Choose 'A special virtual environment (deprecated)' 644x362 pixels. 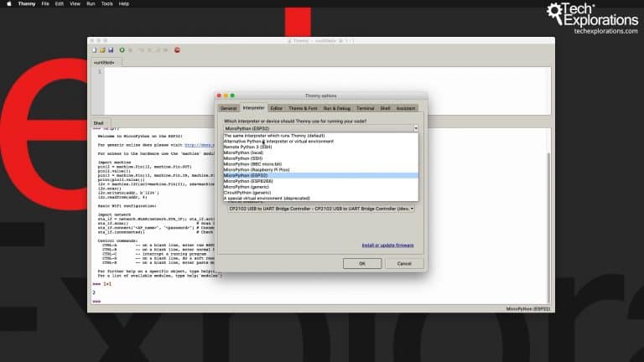[x=321, y=199]
